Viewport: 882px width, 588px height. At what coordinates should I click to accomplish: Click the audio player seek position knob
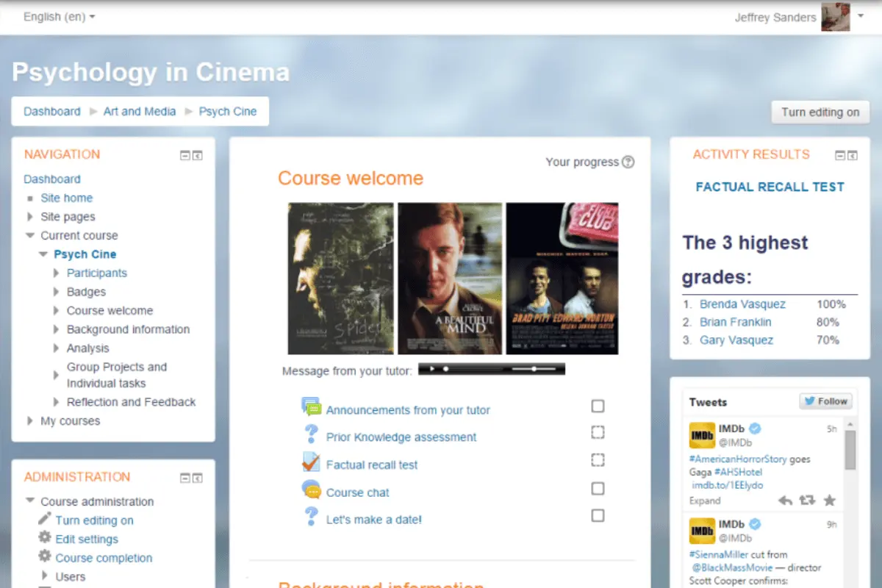pos(445,369)
